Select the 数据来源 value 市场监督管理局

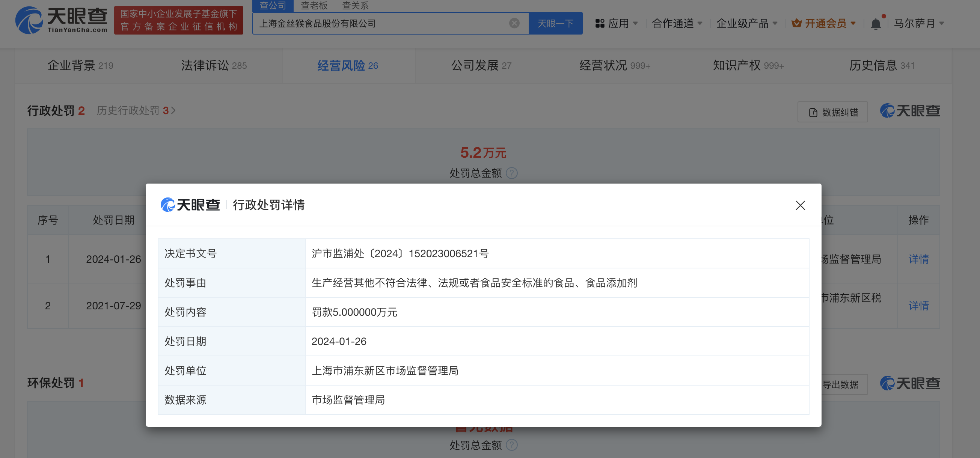pos(348,400)
